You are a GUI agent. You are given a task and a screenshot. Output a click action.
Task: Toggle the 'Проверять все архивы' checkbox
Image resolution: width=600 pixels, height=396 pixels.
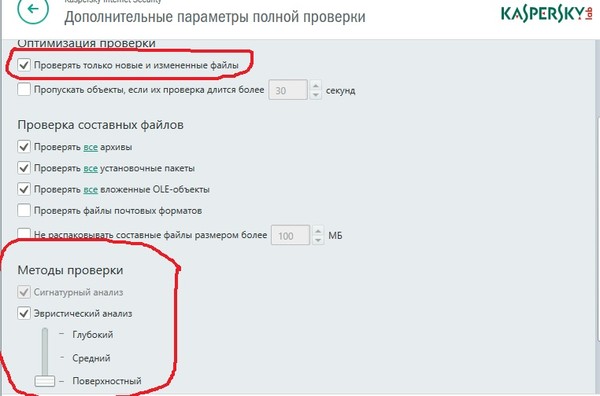[24, 147]
